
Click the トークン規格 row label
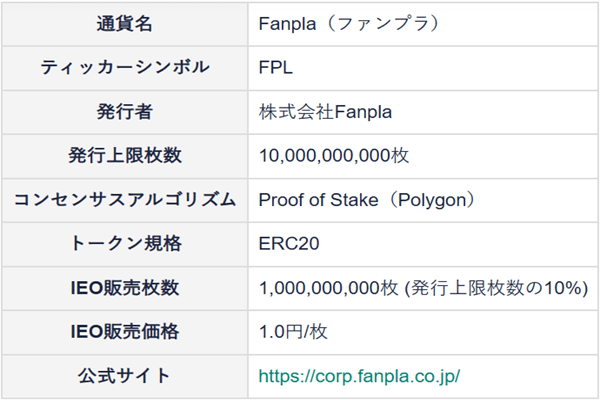pos(125,243)
